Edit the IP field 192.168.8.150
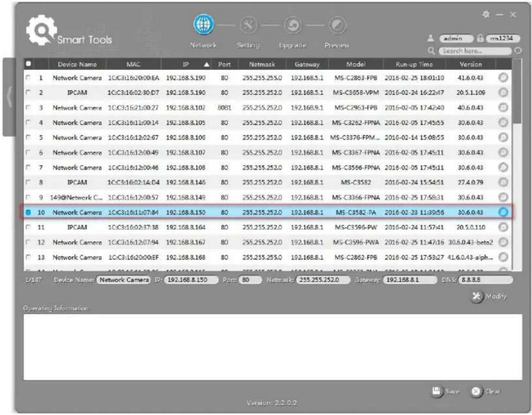The width and height of the screenshot is (532, 415). [191, 280]
